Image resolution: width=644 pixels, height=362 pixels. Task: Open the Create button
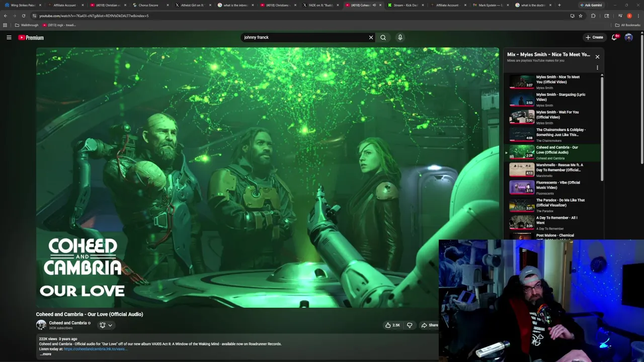click(594, 37)
